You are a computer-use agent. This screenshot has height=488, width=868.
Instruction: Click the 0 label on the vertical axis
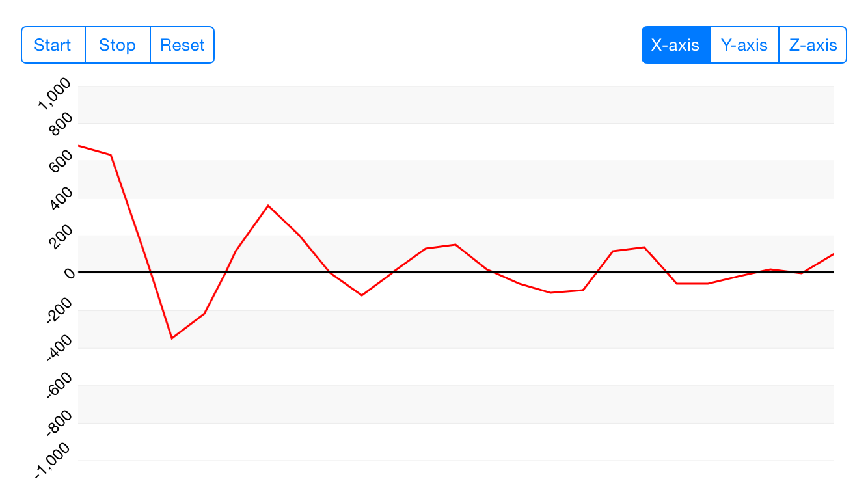[69, 273]
